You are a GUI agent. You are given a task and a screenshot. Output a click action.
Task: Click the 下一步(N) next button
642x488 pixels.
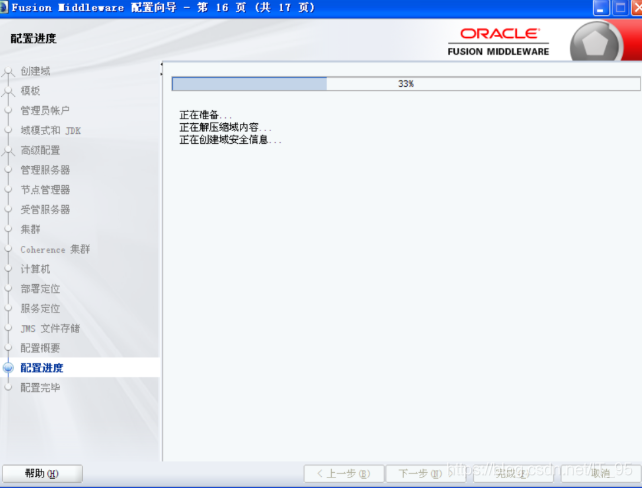coord(426,474)
